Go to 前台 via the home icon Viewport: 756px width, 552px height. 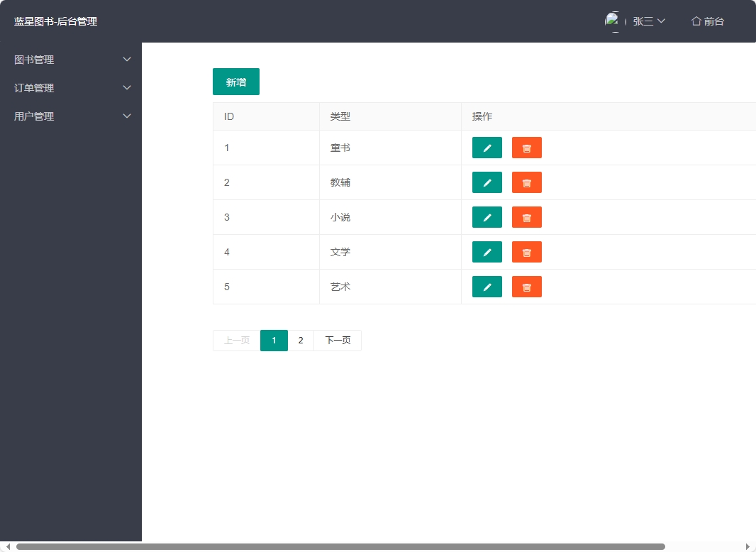point(707,21)
